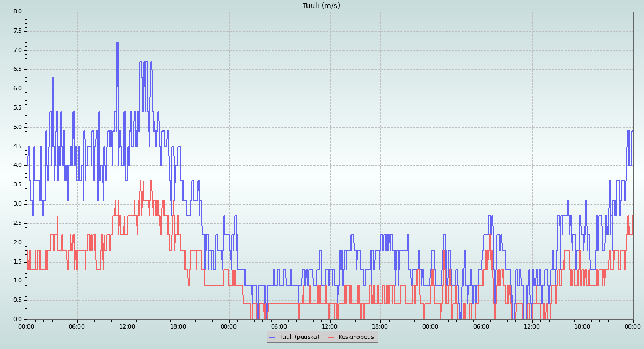Click the rightmost 00:00 time axis label
Viewport: 644px width, 349px height.
[x=633, y=326]
